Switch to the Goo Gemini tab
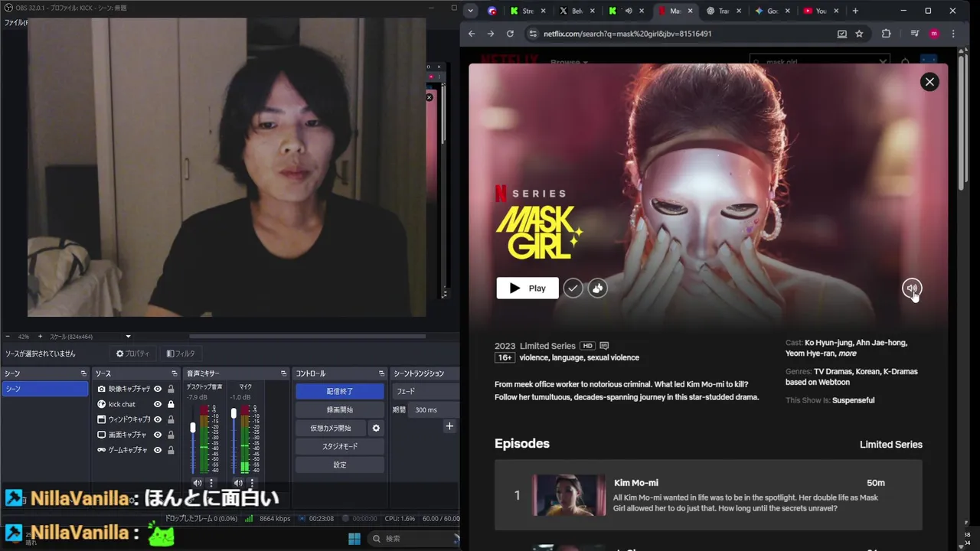The height and width of the screenshot is (551, 980). (x=772, y=11)
